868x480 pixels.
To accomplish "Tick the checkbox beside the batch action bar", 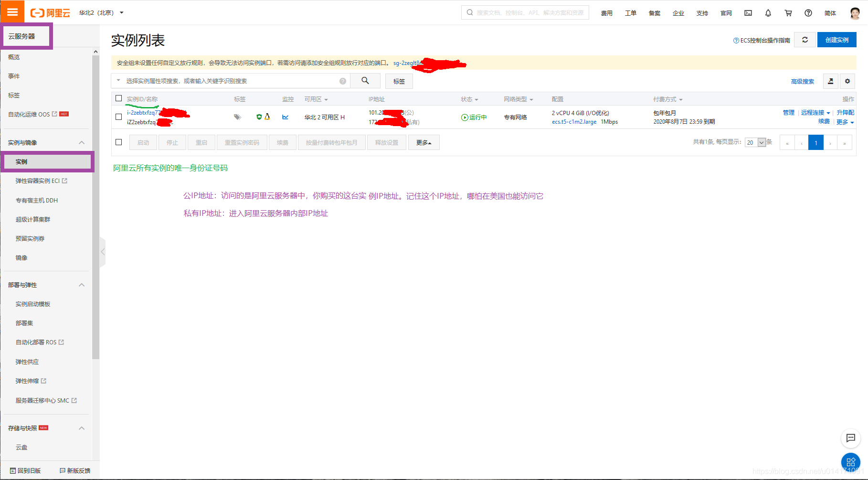I will (118, 142).
